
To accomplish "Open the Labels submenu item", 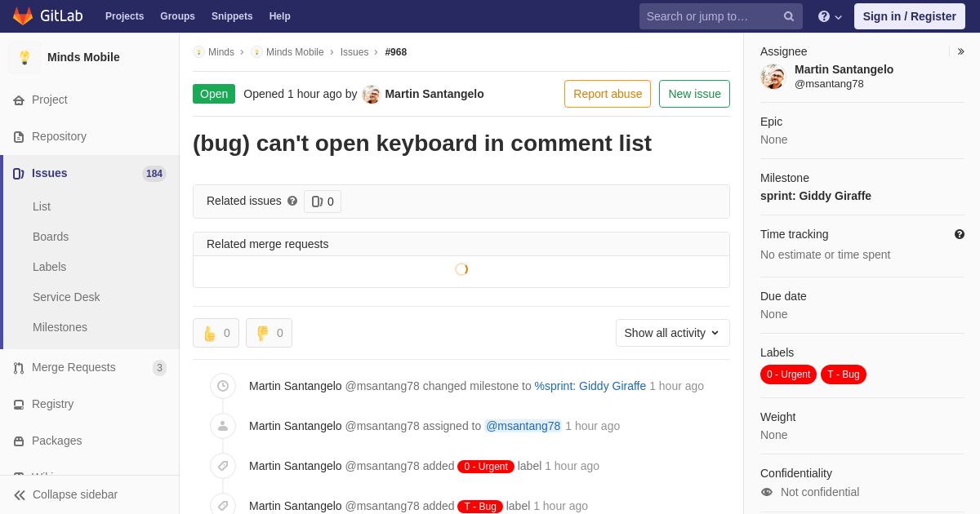I will click(x=49, y=267).
